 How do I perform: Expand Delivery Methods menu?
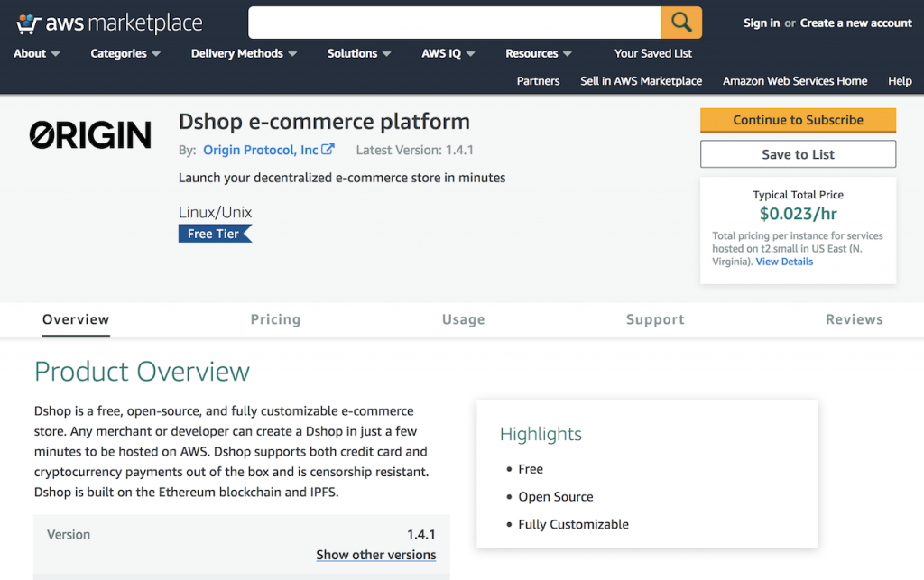[244, 53]
